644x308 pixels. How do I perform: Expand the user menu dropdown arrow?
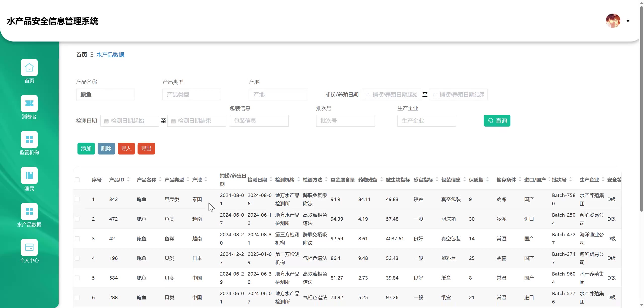[x=628, y=21]
